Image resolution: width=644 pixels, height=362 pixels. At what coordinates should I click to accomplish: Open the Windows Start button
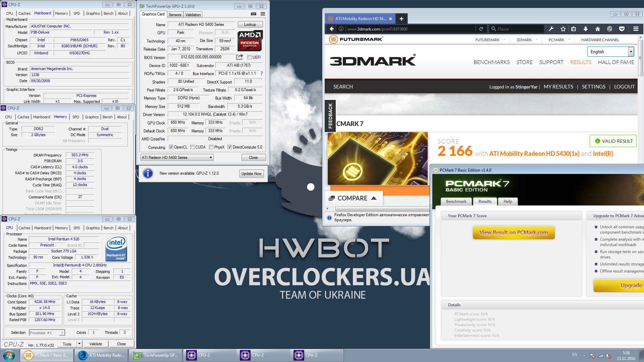9,355
